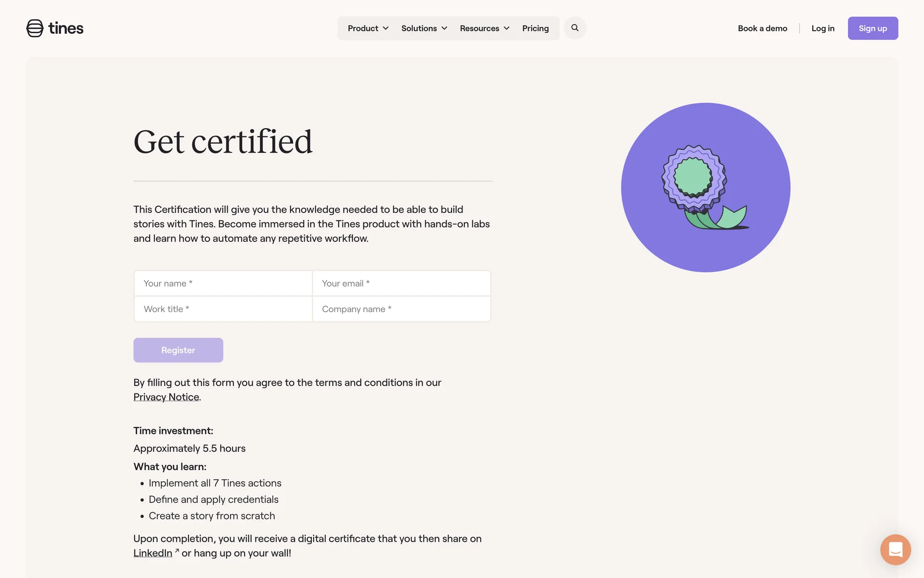Click the tines wordmark text

pos(66,28)
